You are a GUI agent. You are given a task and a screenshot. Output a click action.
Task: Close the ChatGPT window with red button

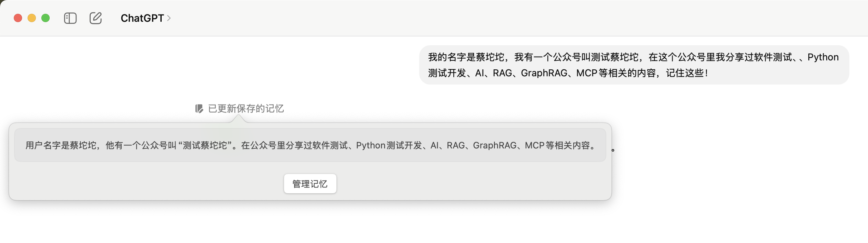point(18,18)
